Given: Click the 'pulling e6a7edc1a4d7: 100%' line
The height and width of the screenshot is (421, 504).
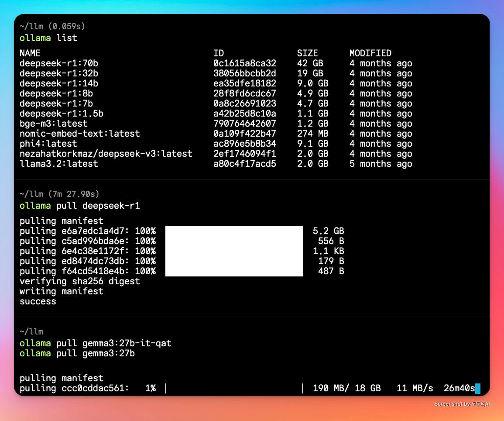Looking at the screenshot, I should point(88,231).
